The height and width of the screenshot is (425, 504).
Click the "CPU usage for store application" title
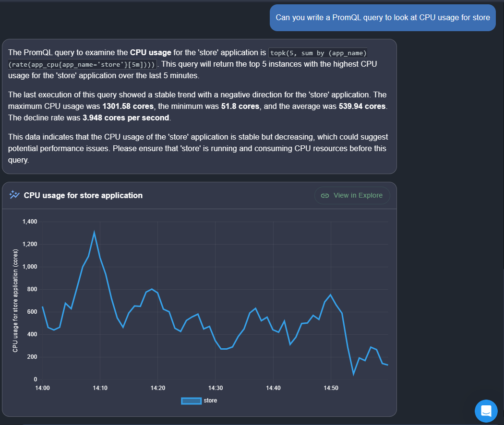click(x=83, y=195)
